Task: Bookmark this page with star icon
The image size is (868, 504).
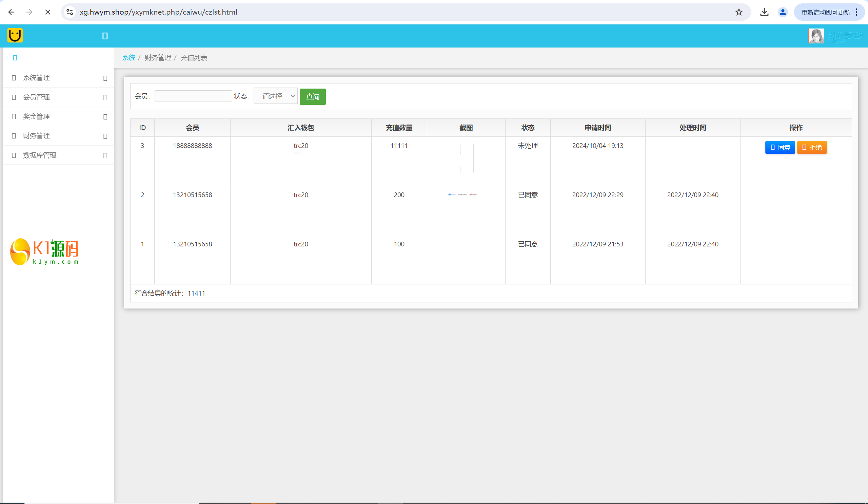Action: tap(739, 13)
